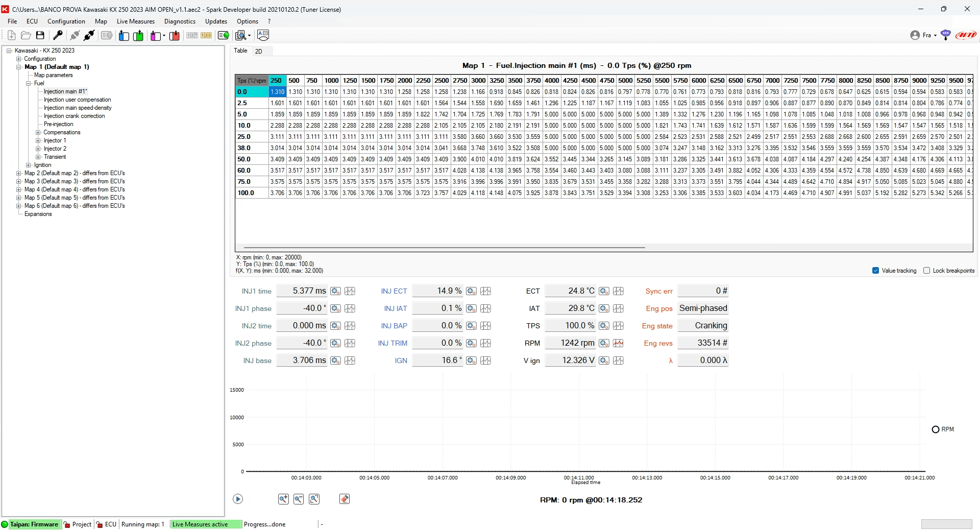Expand Map 2 (Default map 2) in tree
Screen dimensions: 980x530
(x=19, y=173)
